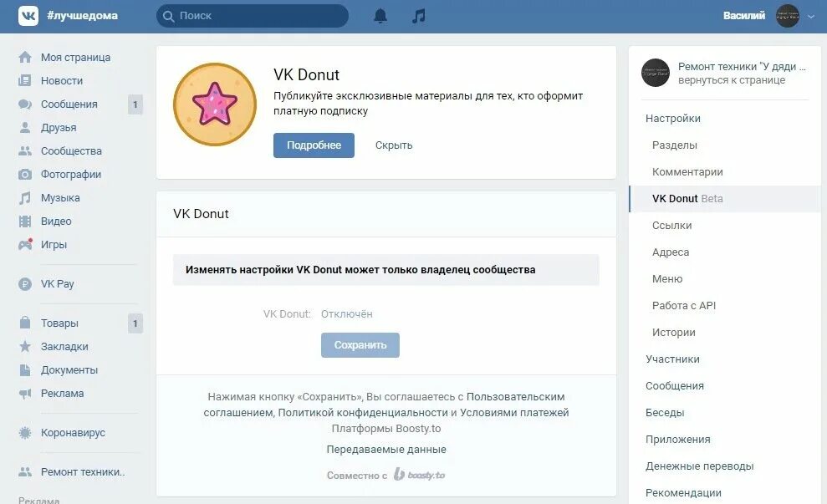The width and height of the screenshot is (827, 504).
Task: Select the Закладки star icon
Action: (25, 346)
